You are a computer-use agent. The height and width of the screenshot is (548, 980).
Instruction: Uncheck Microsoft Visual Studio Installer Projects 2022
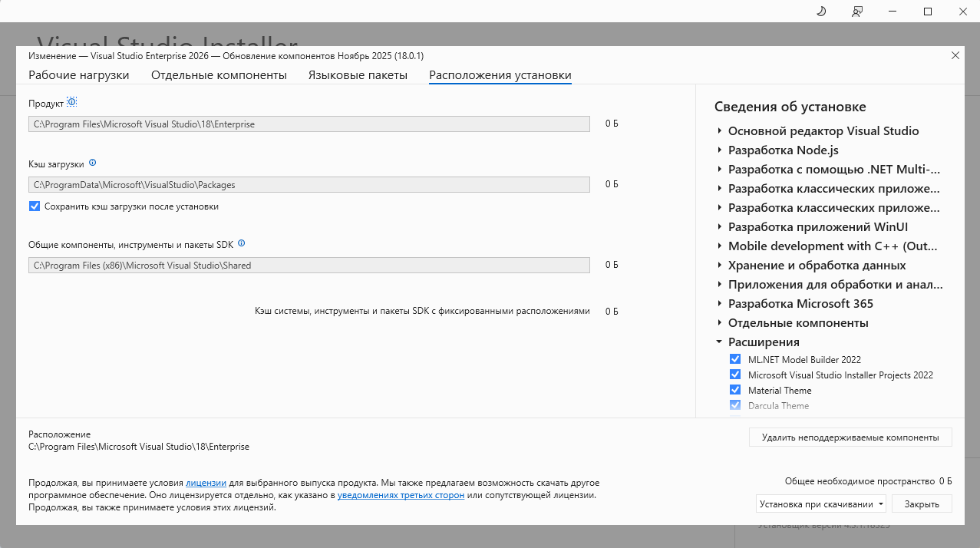pyautogui.click(x=735, y=375)
